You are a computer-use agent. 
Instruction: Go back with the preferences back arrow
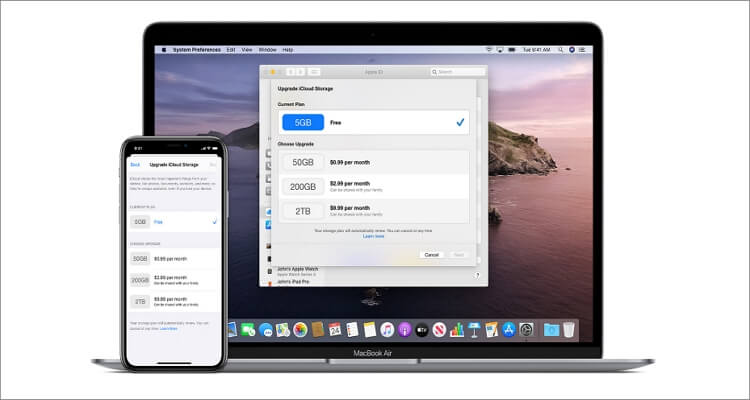(290, 72)
